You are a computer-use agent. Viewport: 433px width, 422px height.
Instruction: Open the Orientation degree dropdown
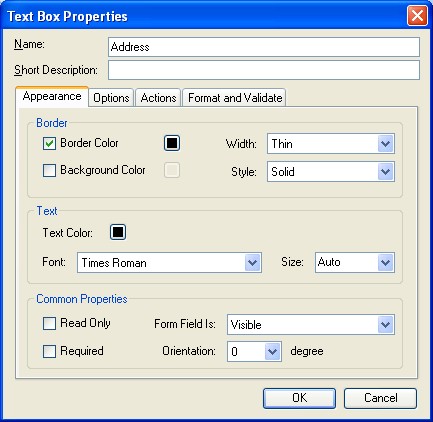click(254, 351)
